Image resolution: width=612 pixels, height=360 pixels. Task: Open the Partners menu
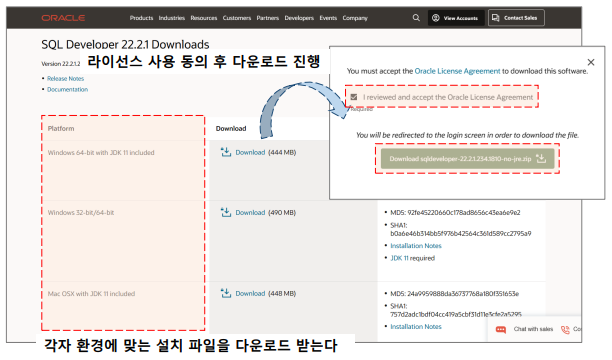click(268, 18)
